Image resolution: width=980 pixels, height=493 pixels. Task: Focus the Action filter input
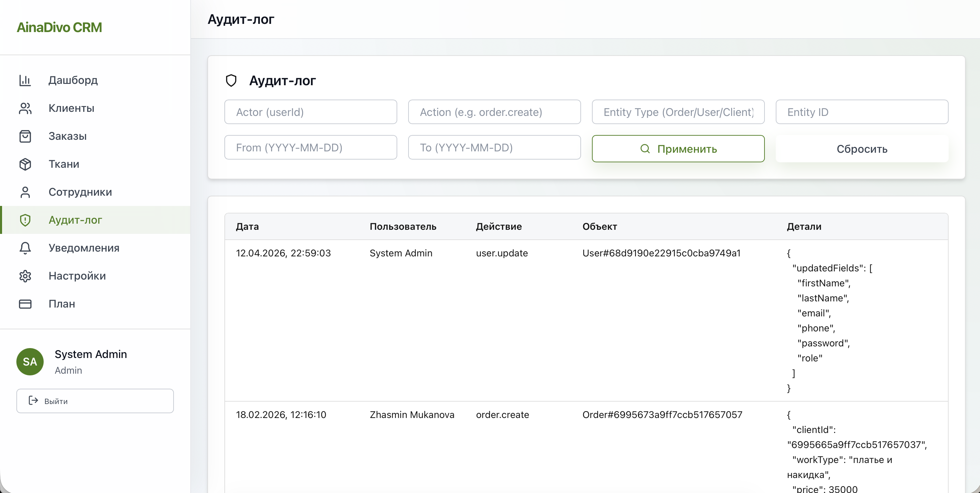pos(494,112)
